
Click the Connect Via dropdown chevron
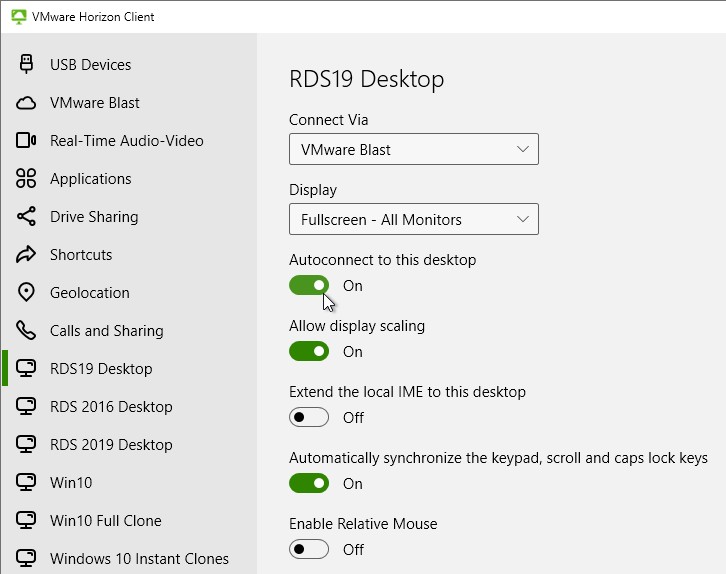tap(523, 149)
